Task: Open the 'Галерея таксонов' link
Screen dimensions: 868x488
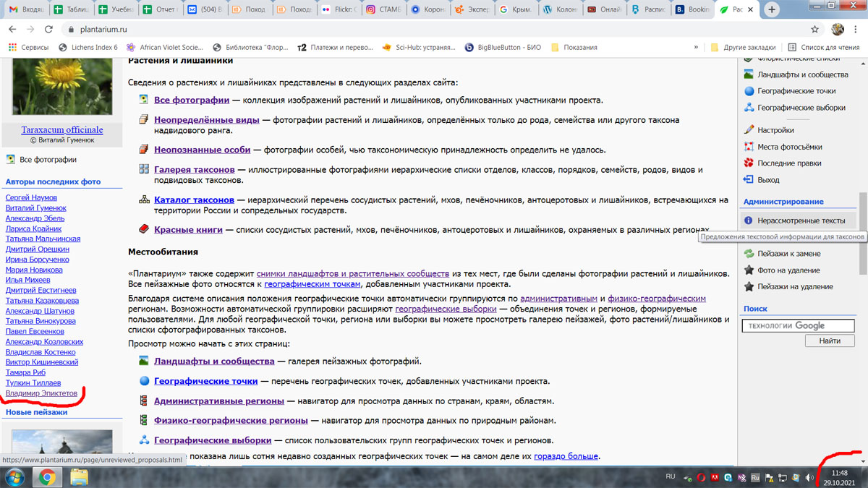Action: click(195, 170)
